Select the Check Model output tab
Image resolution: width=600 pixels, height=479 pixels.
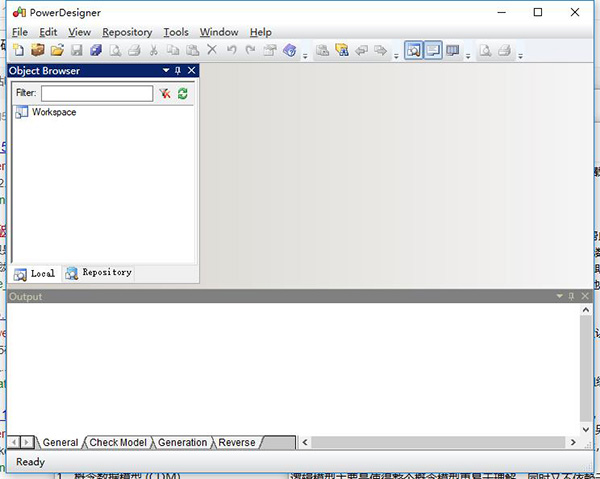pyautogui.click(x=118, y=443)
